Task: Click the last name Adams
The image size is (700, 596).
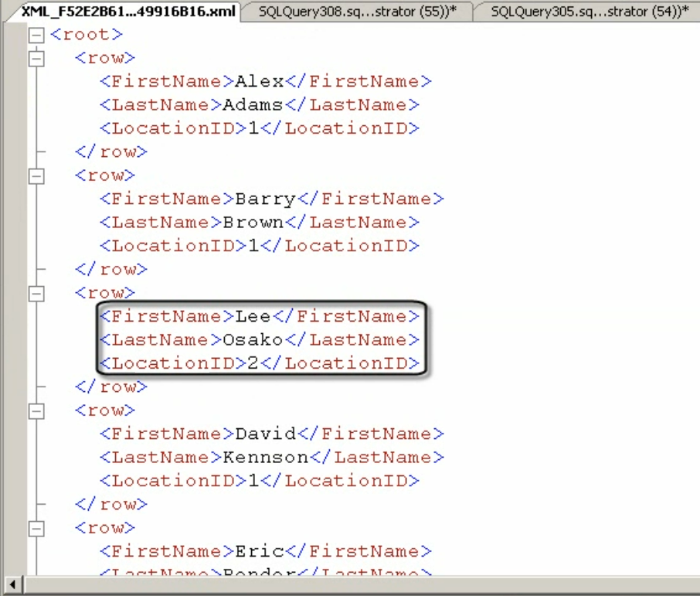Action: pos(253,105)
